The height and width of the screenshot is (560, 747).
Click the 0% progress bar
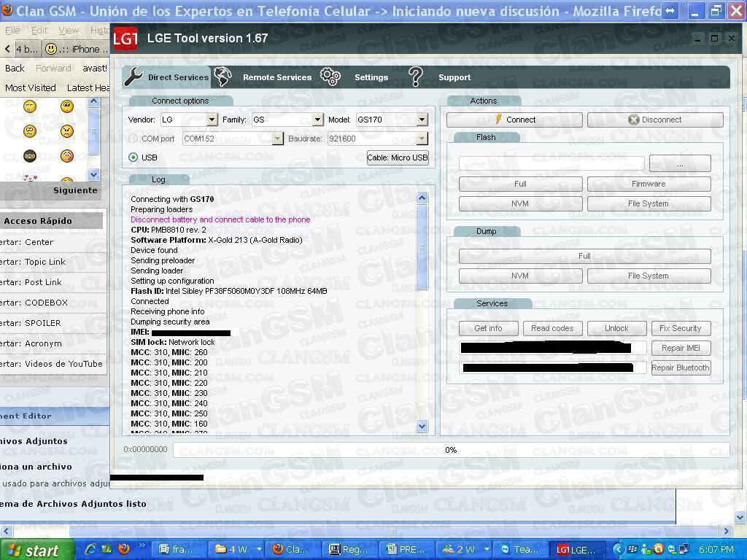click(451, 450)
